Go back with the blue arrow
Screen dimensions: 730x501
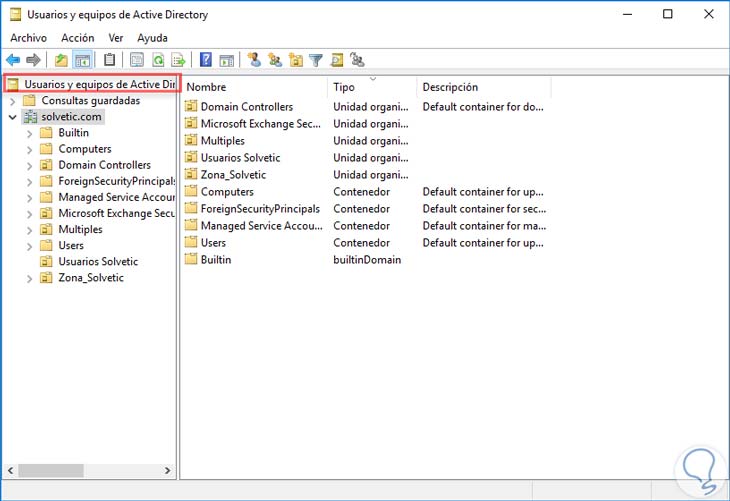pos(13,60)
